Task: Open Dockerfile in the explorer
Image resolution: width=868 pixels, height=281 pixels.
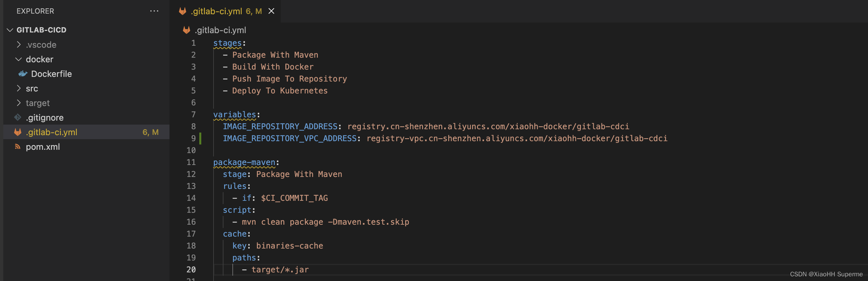Action: click(51, 74)
